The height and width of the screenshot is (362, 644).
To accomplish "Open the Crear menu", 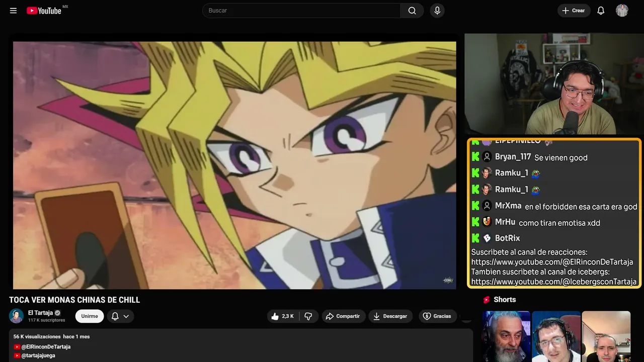I will click(574, 11).
